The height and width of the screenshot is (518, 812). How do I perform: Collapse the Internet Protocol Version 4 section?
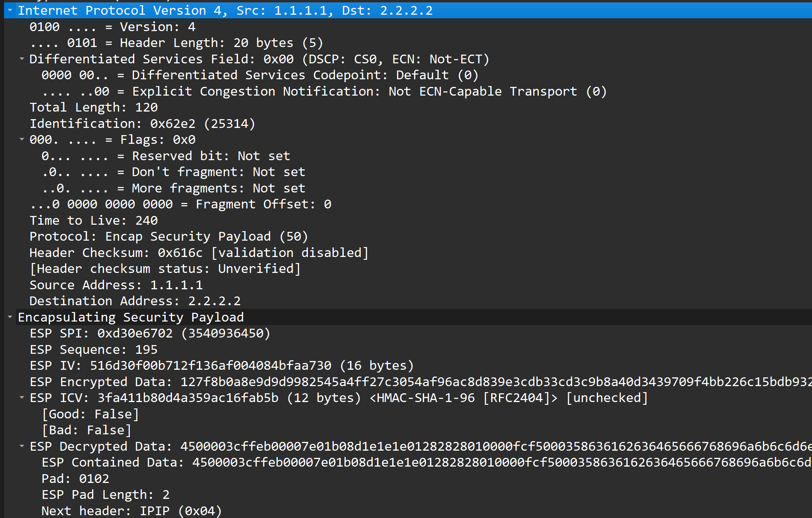pyautogui.click(x=10, y=10)
